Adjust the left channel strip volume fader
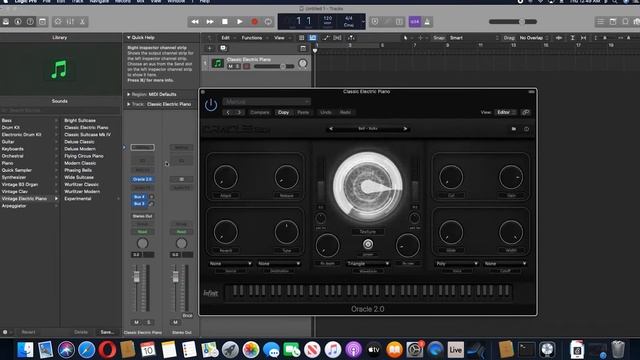Viewport: 640px width, 360px height. pos(137,277)
